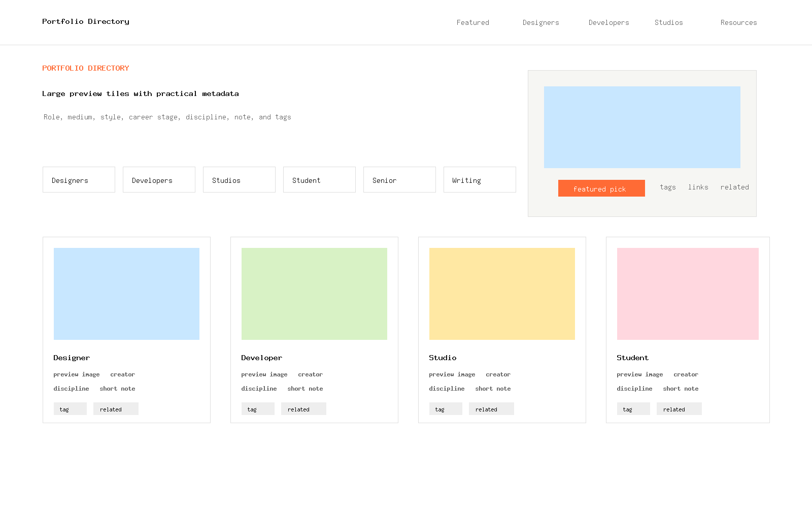Click 'preview image' text on Designer card
The height and width of the screenshot is (508, 812).
pos(77,374)
